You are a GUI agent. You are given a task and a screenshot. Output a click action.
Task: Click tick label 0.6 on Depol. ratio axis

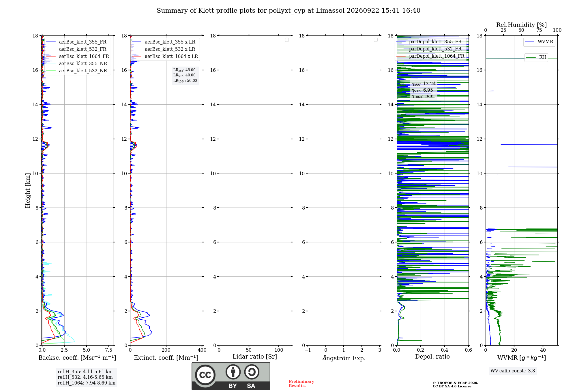coord(469,350)
